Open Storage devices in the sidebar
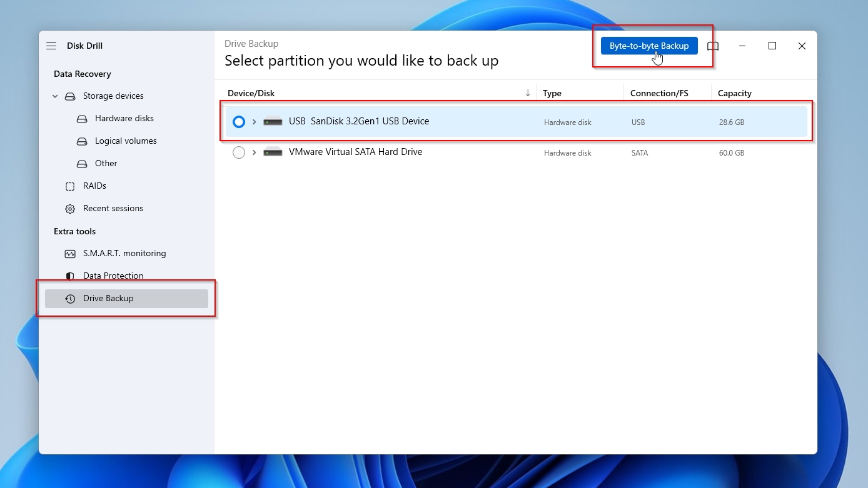 (x=113, y=96)
